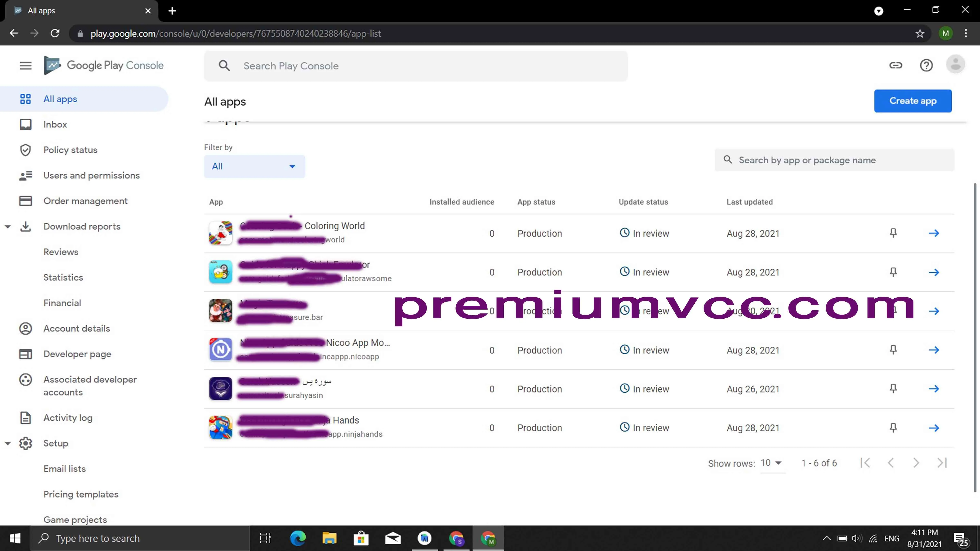This screenshot has width=980, height=551.
Task: Open surahyasin app via arrow
Action: pos(934,389)
